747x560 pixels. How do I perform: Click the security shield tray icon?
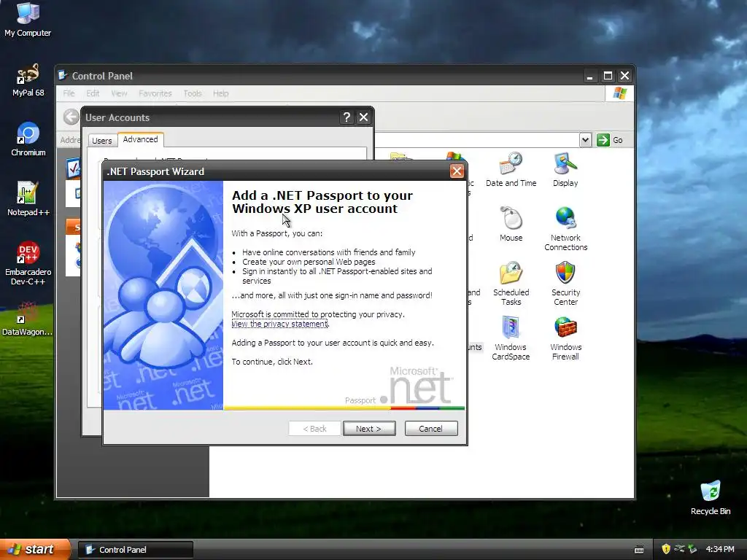coord(666,549)
